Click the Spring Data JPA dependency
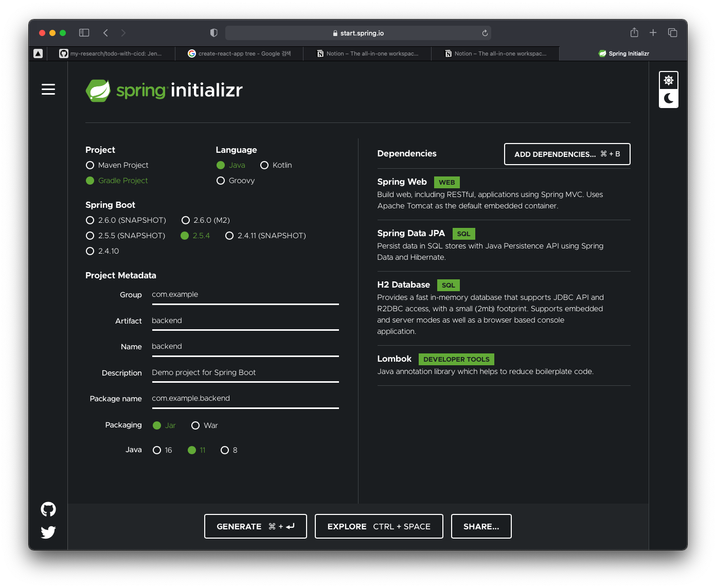This screenshot has width=716, height=588. pos(504,245)
